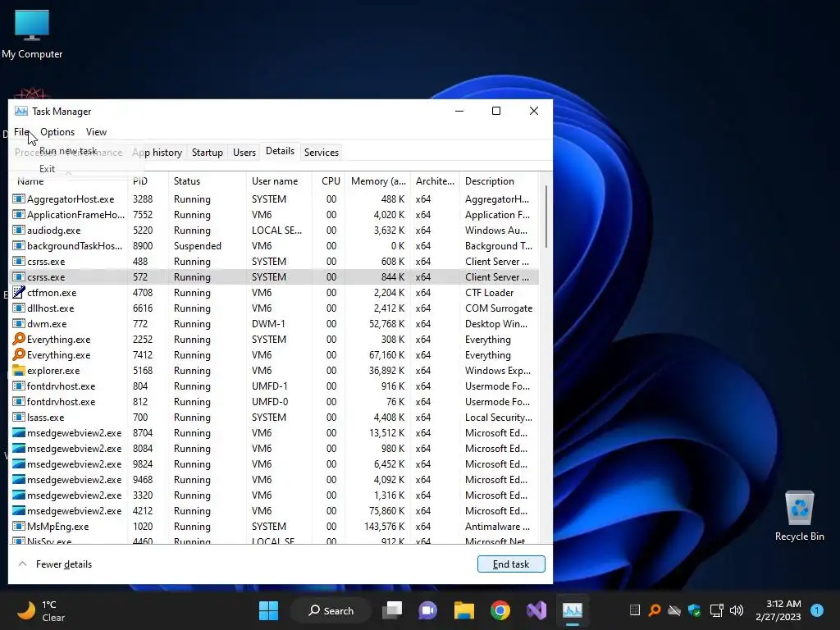Click the icon of msedgewebview2.exe PID 8704
840x630 pixels.
(19, 433)
